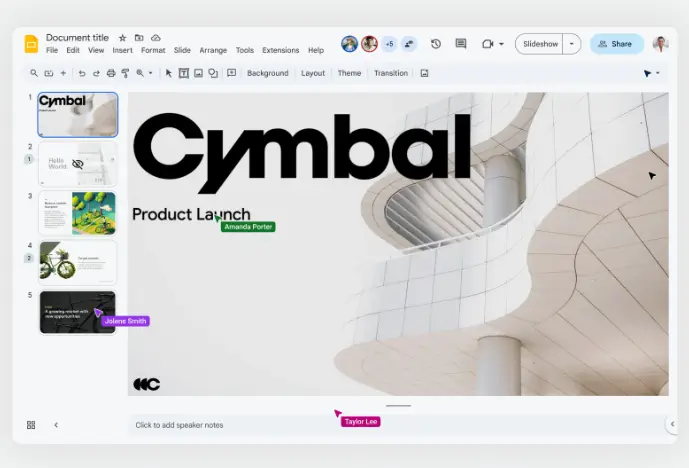Click the Product Launch subtitle text
689x468 pixels.
click(x=191, y=214)
